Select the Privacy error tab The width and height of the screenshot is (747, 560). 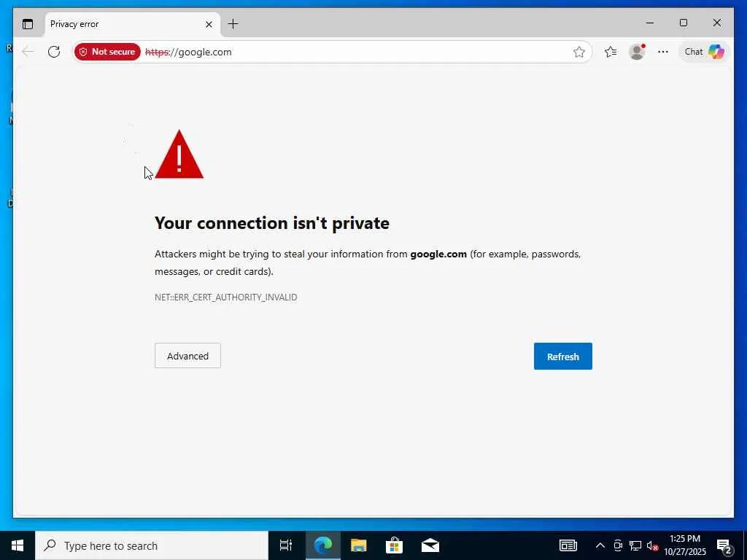pyautogui.click(x=133, y=24)
